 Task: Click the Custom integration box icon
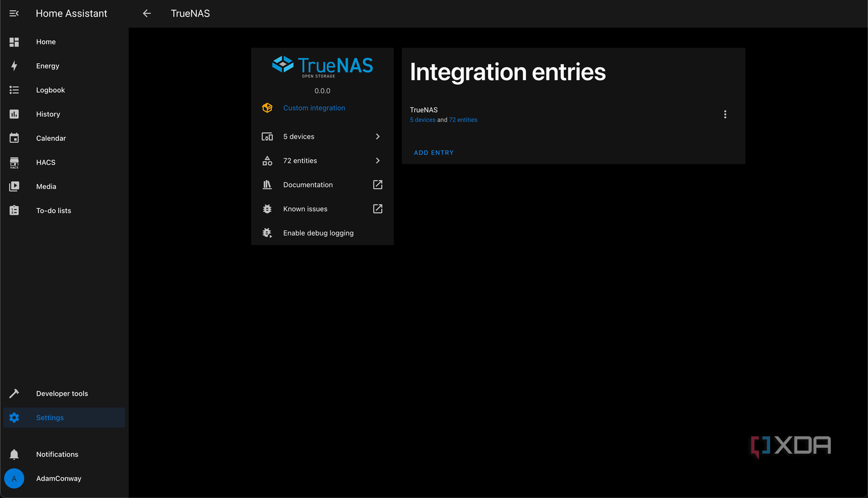pos(267,108)
